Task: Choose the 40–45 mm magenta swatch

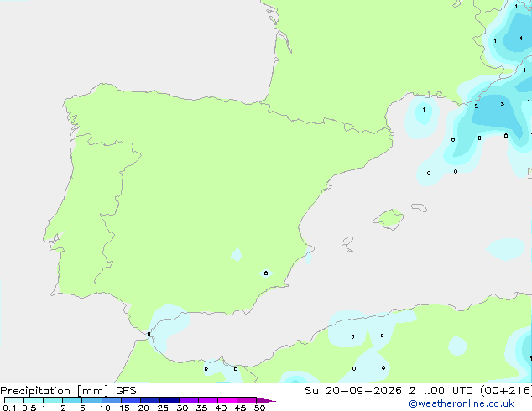Action: coord(227,400)
